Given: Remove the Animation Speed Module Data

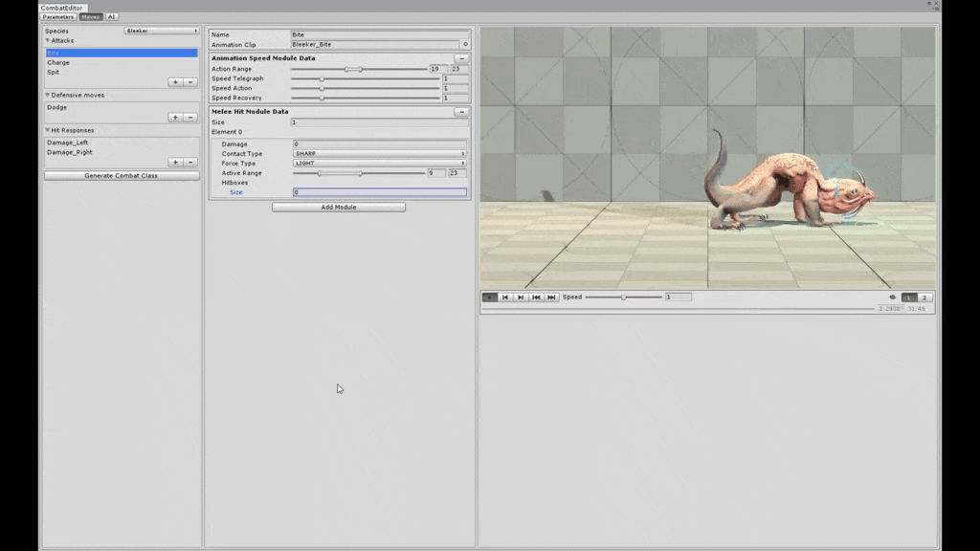Looking at the screenshot, I should point(461,58).
